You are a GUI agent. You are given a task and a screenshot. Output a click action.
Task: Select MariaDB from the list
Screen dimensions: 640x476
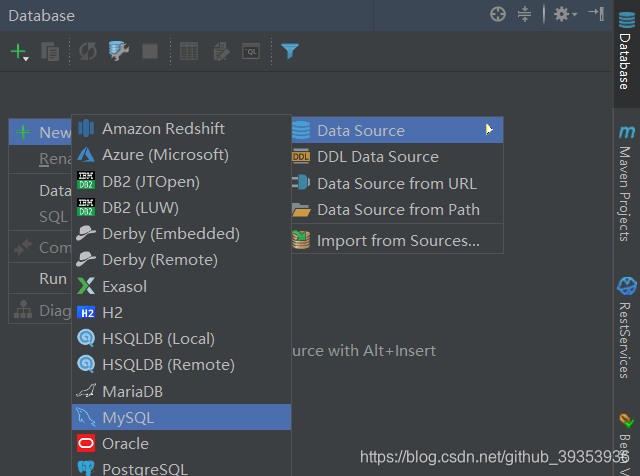click(181, 391)
